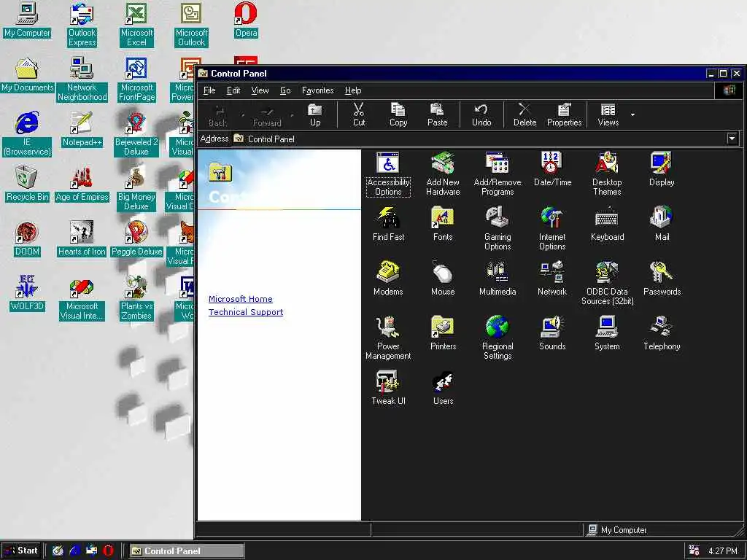Select the Gaming Options applet
Image resolution: width=747 pixels, height=560 pixels.
(x=498, y=228)
